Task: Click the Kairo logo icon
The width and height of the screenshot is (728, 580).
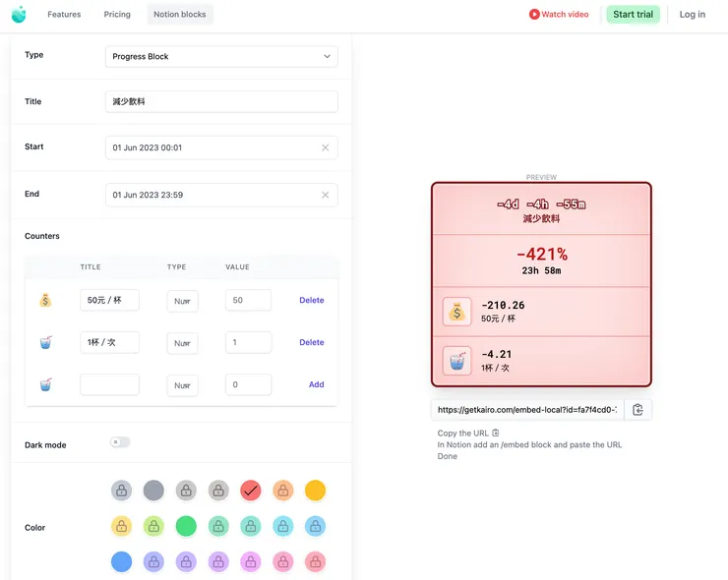Action: tap(19, 15)
